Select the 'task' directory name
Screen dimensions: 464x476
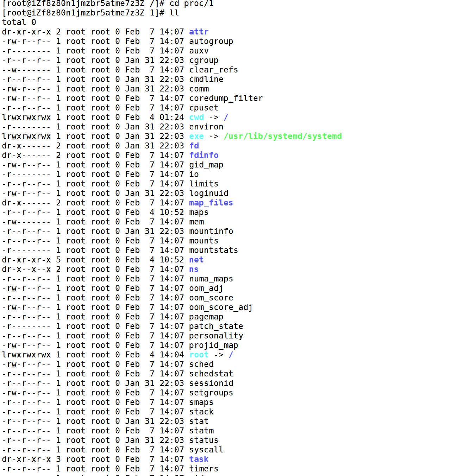199,459
